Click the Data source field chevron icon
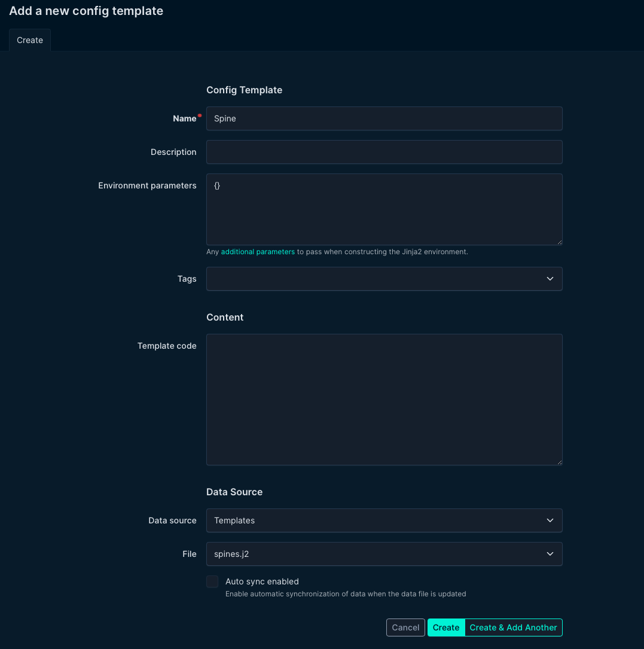 550,520
